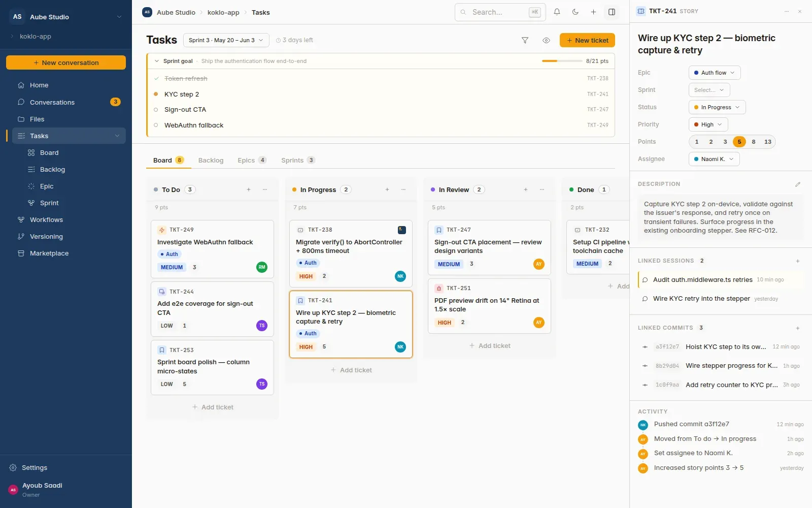Select 8 story points

[754, 142]
